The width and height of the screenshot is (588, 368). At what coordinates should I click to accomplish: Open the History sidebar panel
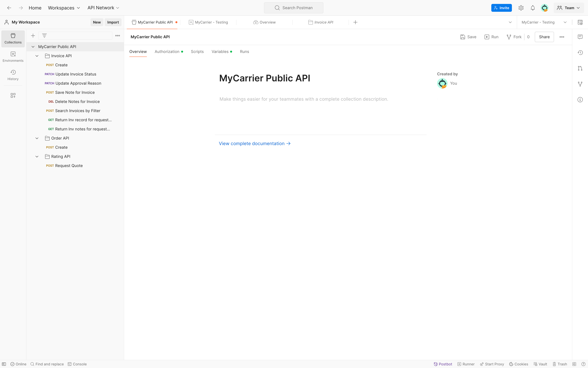point(13,75)
